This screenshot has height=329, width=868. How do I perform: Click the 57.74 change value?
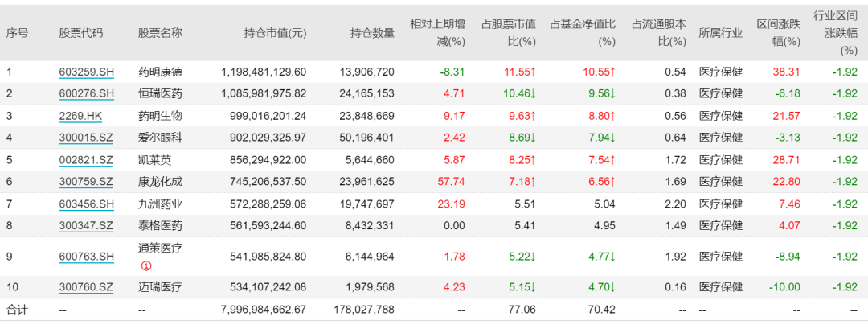(452, 182)
